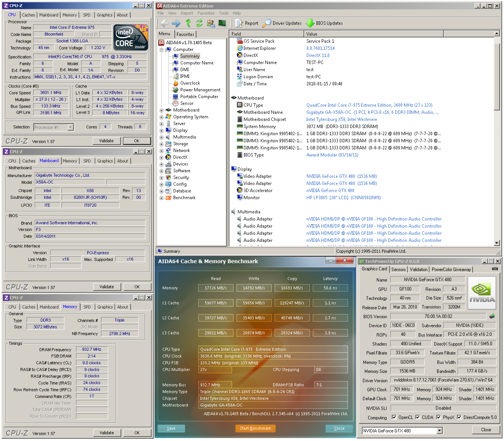Expand the Server tree node
The image size is (504, 441).
point(162,124)
